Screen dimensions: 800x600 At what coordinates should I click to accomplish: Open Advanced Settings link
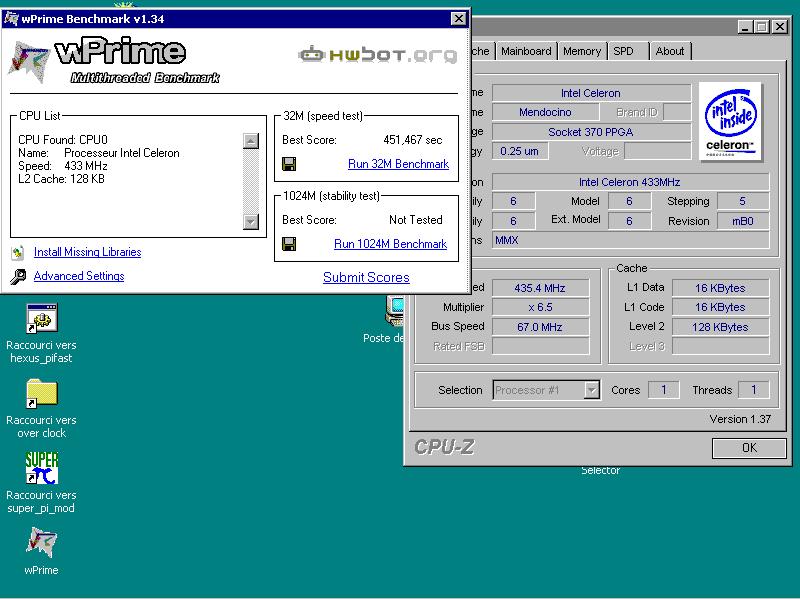(x=79, y=276)
